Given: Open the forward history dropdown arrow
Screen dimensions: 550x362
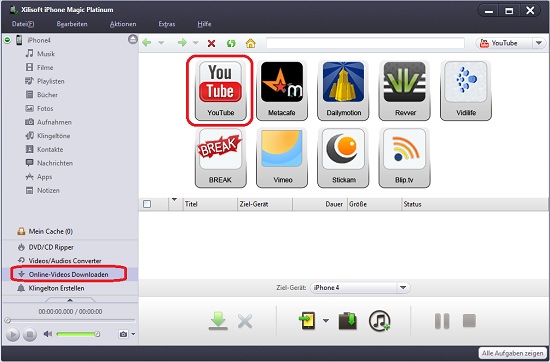Looking at the screenshot, I should [x=196, y=43].
